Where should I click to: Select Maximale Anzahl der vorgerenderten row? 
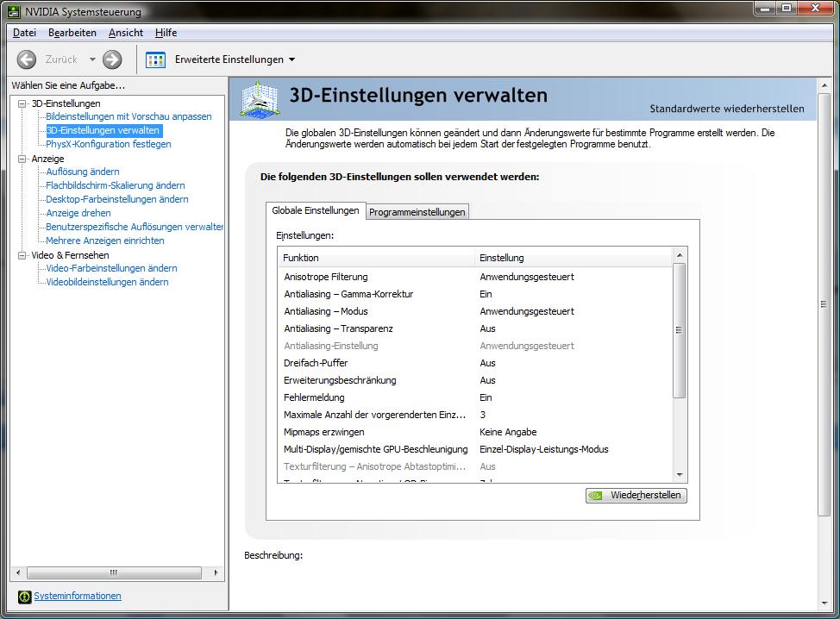pyautogui.click(x=474, y=415)
